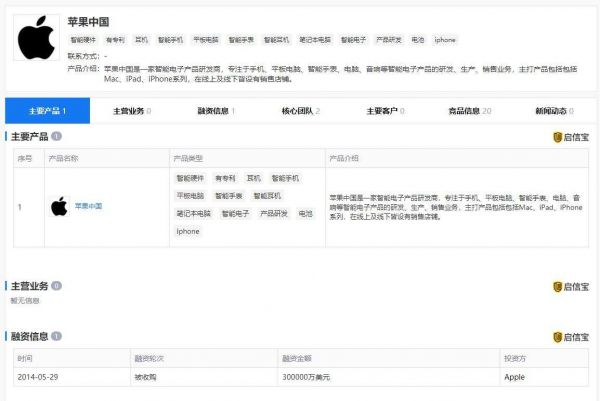Click the 被收购 funding round cell
600x401 pixels.
tap(146, 377)
